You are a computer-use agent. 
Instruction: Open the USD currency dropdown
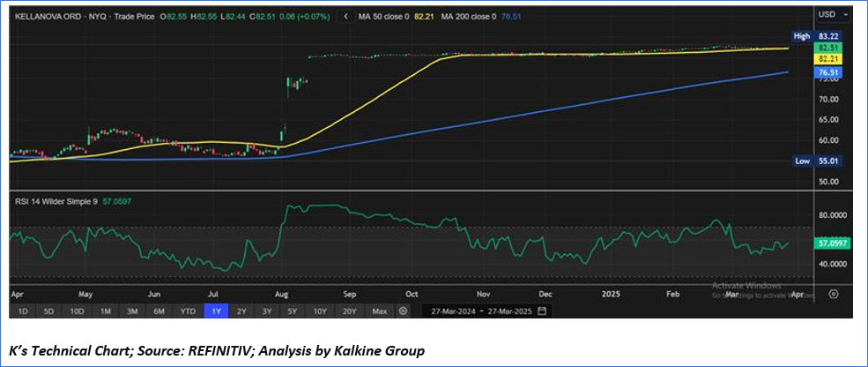click(834, 14)
